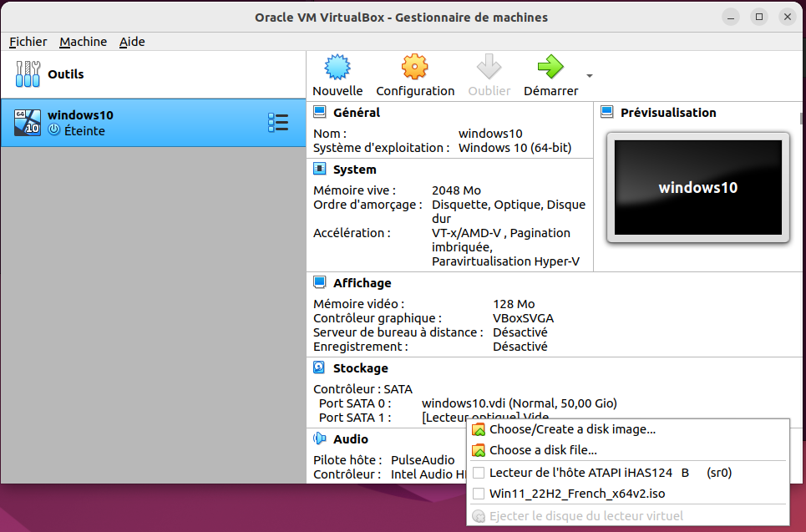Screen dimensions: 806x532
Task: Select Choose a disk file… entry
Action: pyautogui.click(x=627, y=450)
